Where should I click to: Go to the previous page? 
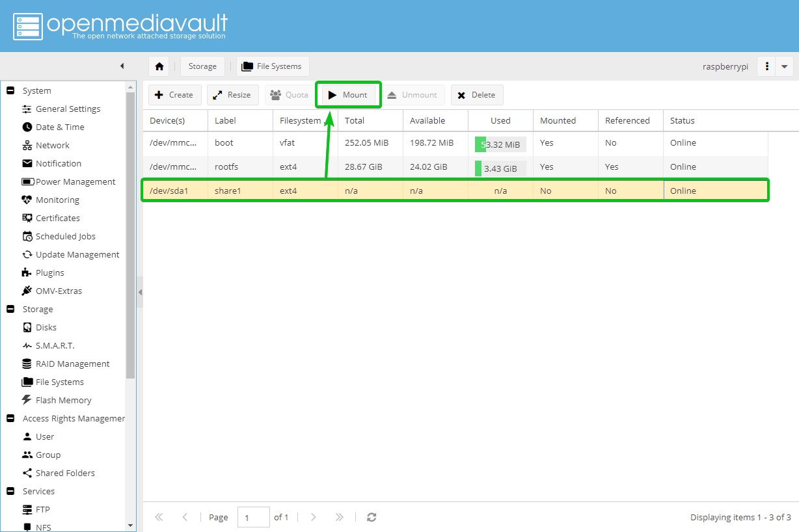(x=185, y=518)
